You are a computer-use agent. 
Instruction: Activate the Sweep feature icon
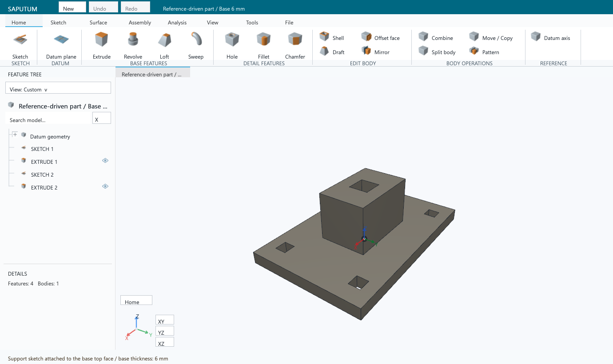[196, 40]
